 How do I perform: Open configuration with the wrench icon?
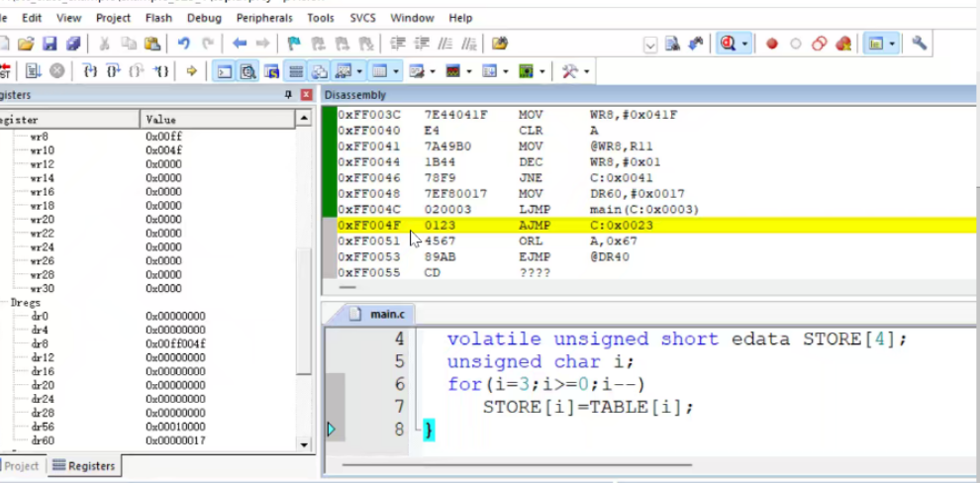(x=918, y=44)
